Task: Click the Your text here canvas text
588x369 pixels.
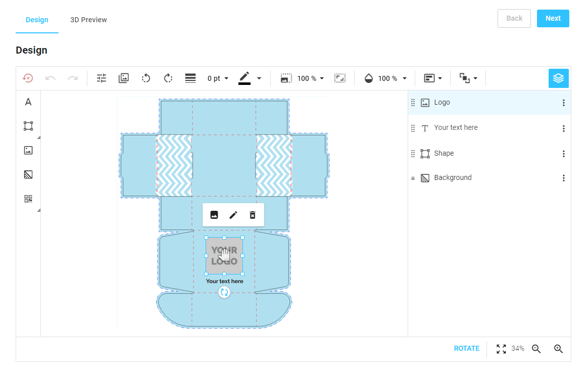Action: click(x=224, y=281)
